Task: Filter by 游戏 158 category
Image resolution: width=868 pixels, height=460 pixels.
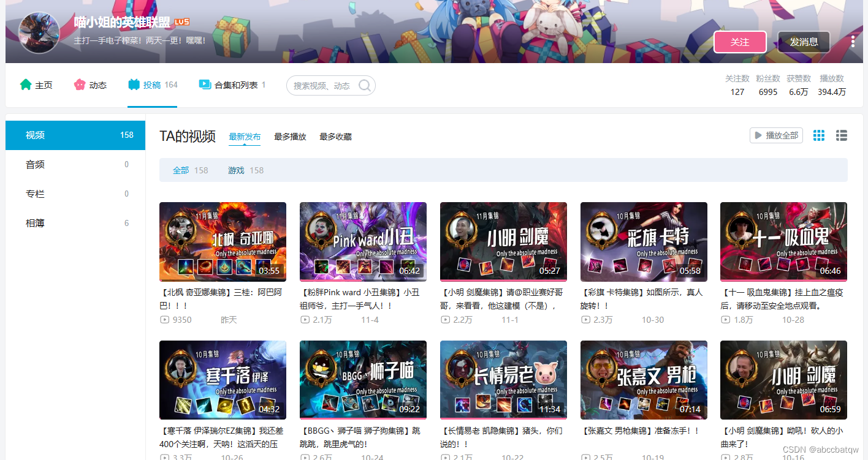Action: (246, 170)
